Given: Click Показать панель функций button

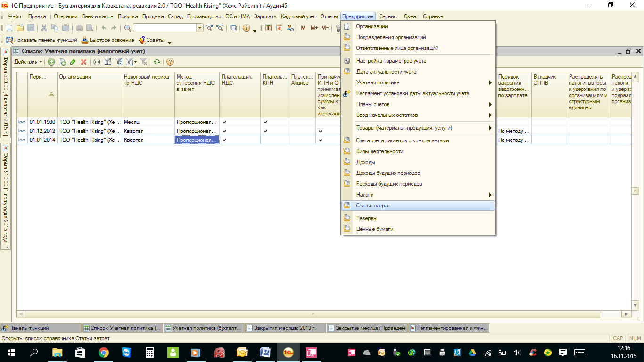Looking at the screenshot, I should coord(41,40).
